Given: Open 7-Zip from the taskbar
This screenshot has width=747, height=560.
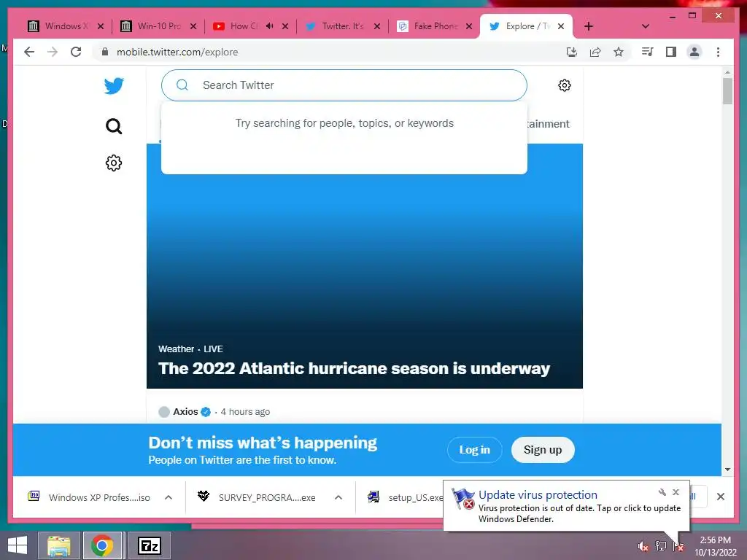Looking at the screenshot, I should [x=149, y=545].
